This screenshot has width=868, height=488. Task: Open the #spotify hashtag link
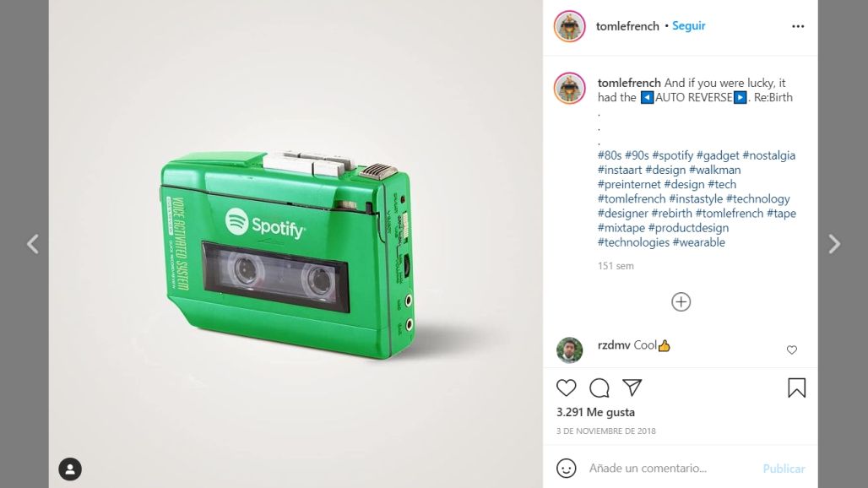[672, 155]
